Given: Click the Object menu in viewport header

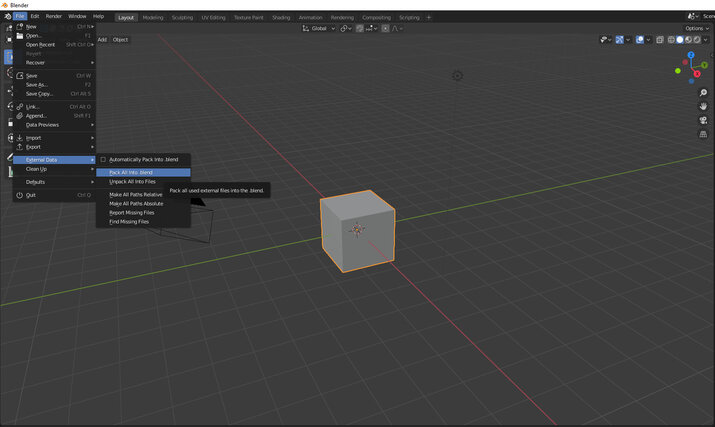Looking at the screenshot, I should tap(120, 40).
